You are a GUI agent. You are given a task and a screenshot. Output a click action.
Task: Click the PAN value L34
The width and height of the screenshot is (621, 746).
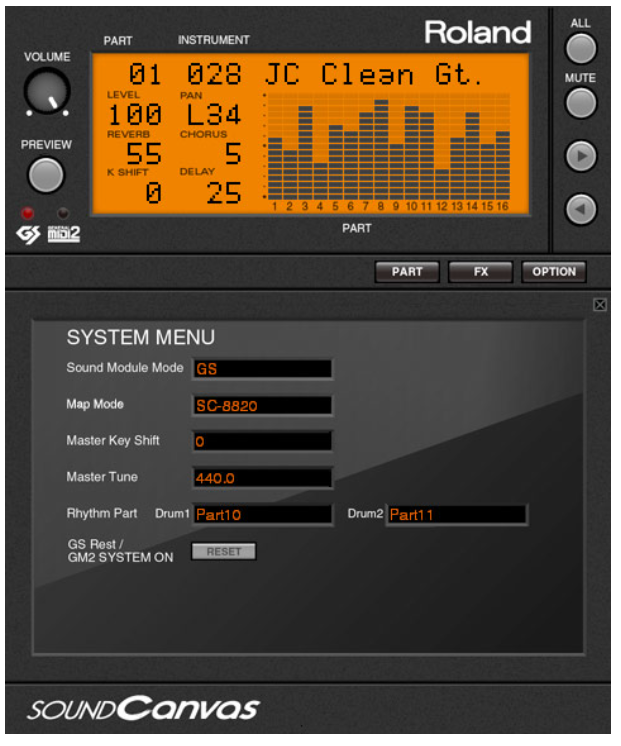[214, 115]
